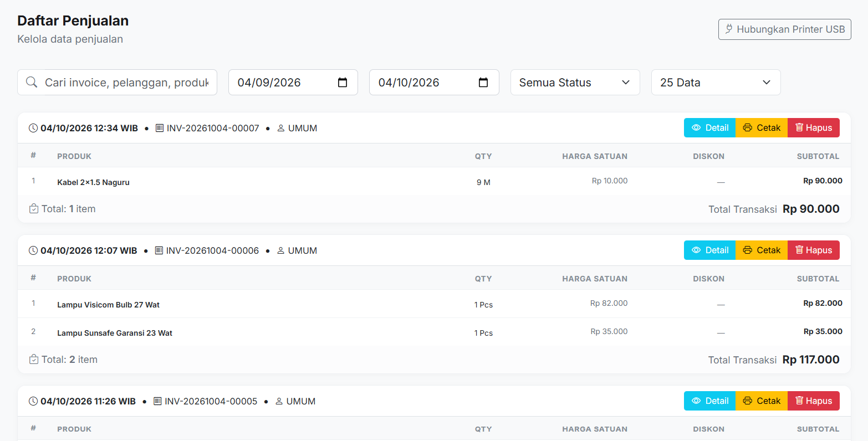Click the clock icon beside 12:07 WIB
This screenshot has height=441, width=868.
[33, 250]
